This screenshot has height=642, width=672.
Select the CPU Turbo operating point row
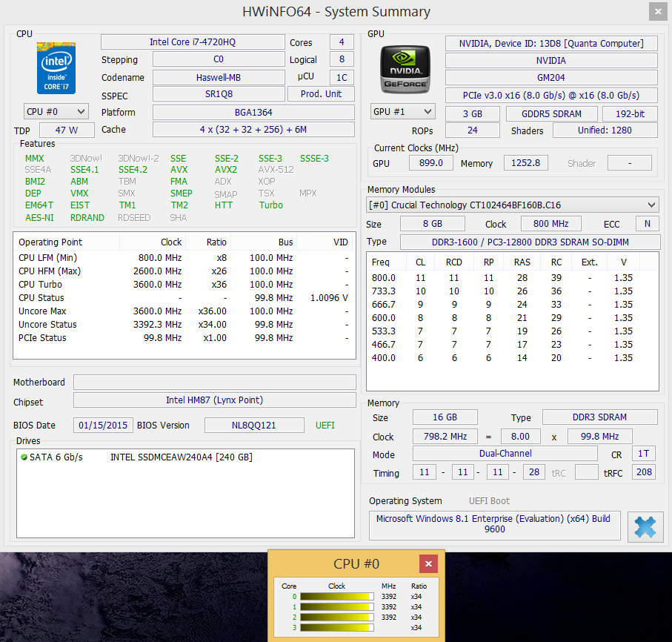184,285
